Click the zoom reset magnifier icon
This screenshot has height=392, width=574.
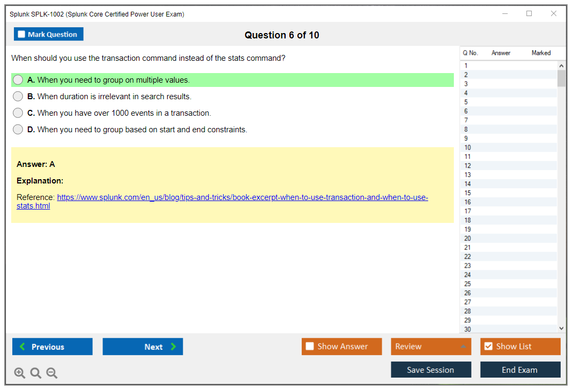coord(36,373)
